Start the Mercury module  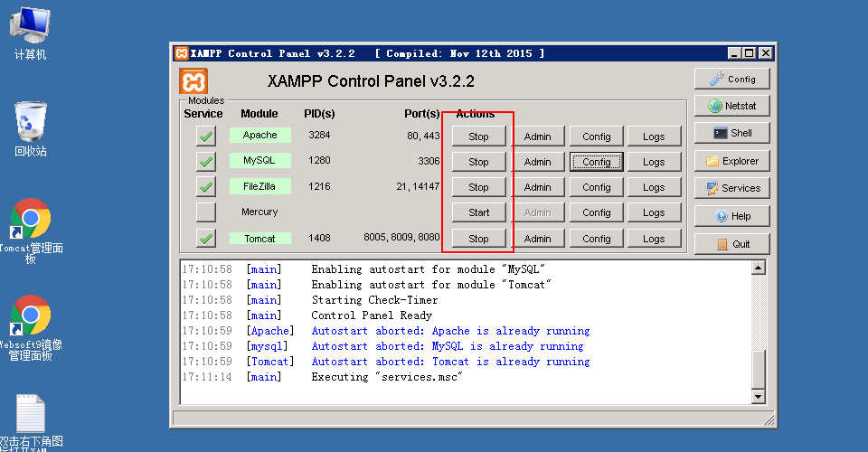pyautogui.click(x=478, y=213)
